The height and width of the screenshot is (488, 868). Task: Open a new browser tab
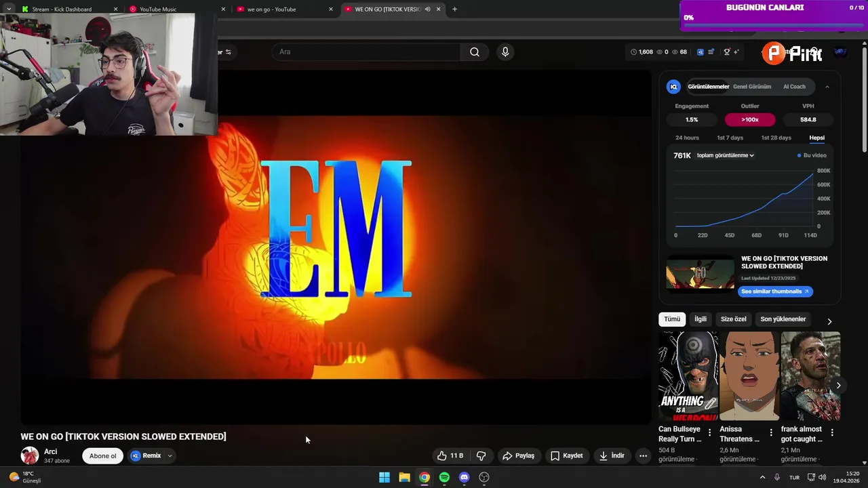click(x=454, y=9)
